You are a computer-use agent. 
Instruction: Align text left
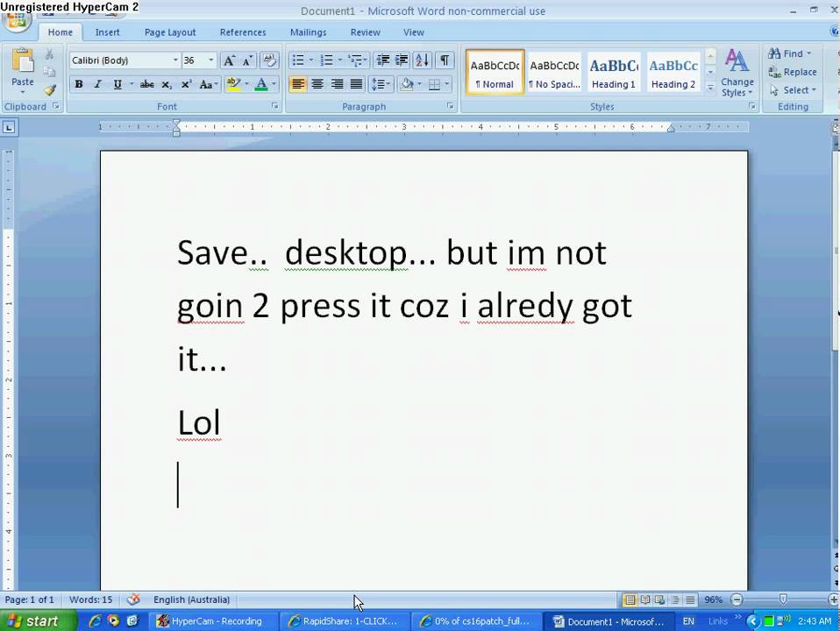298,85
